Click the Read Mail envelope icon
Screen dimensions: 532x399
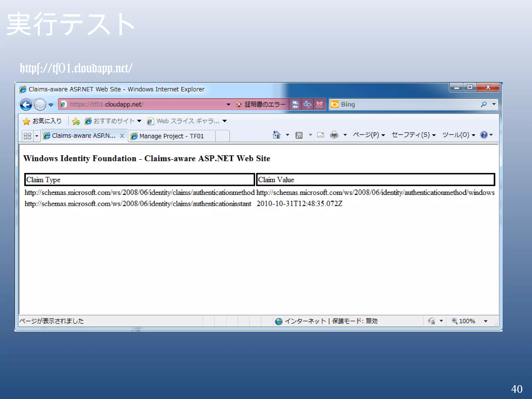pos(321,135)
